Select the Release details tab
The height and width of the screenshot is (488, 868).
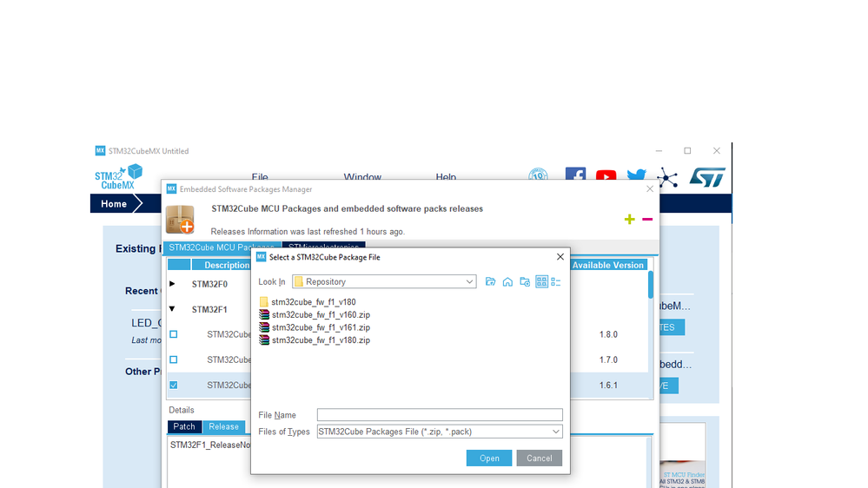coord(223,426)
